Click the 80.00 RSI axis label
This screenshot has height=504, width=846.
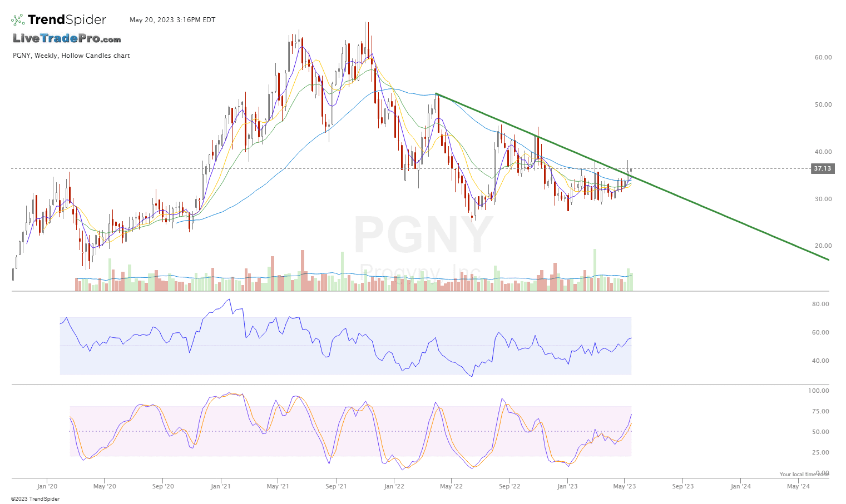pos(820,304)
